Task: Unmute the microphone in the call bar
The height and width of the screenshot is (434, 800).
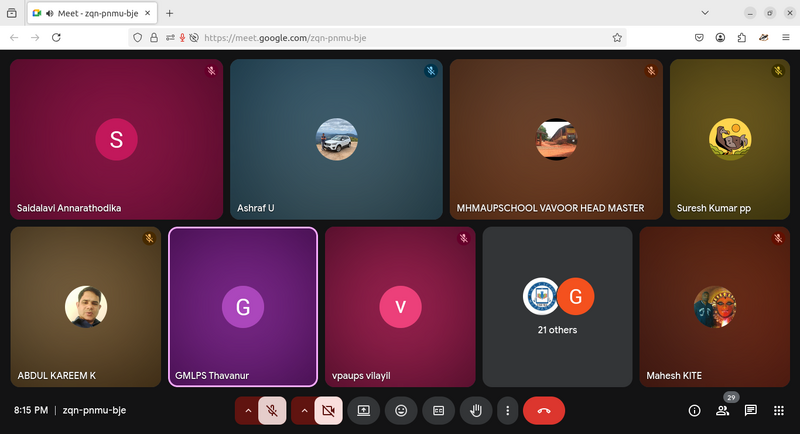Action: pyautogui.click(x=272, y=410)
